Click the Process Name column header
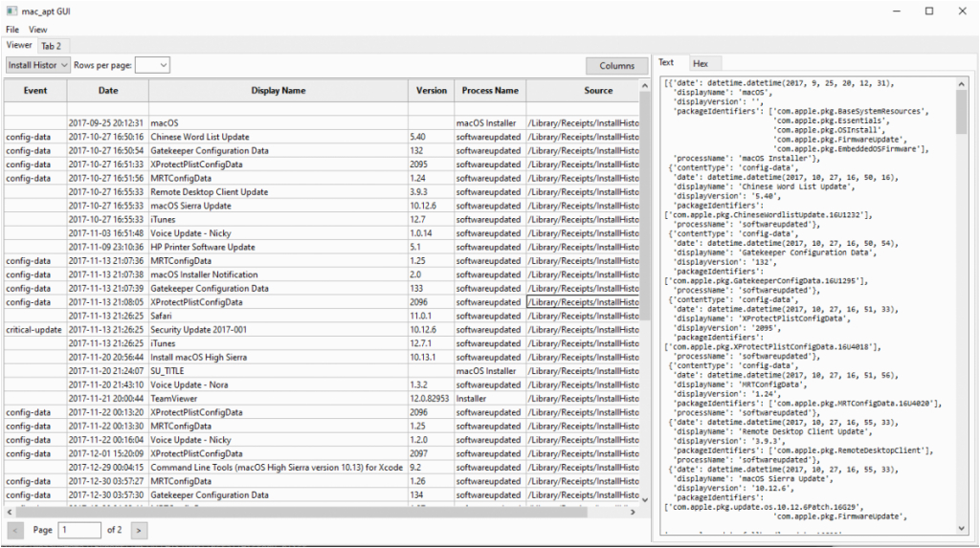Screen dimensions: 980x548 click(490, 91)
